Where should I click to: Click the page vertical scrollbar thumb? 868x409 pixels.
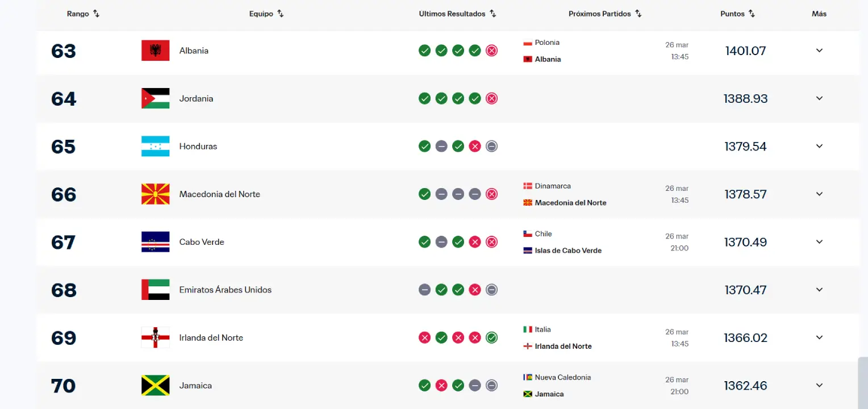coord(863,382)
